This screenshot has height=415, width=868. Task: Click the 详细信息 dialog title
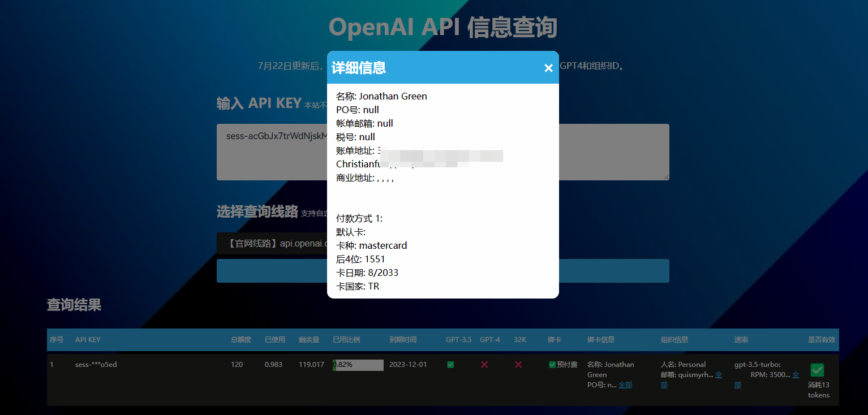(x=359, y=68)
